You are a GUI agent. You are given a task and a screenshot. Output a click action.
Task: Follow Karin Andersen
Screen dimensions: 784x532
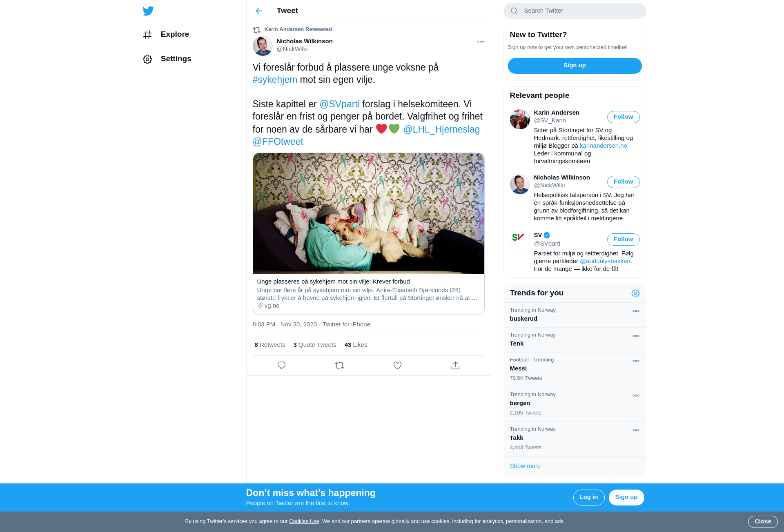[x=623, y=117]
